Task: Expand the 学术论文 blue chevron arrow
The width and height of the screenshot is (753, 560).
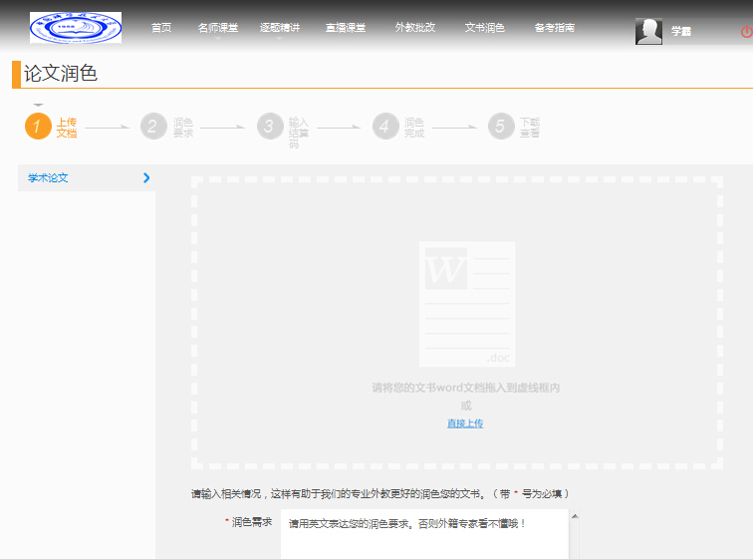Action: click(146, 178)
